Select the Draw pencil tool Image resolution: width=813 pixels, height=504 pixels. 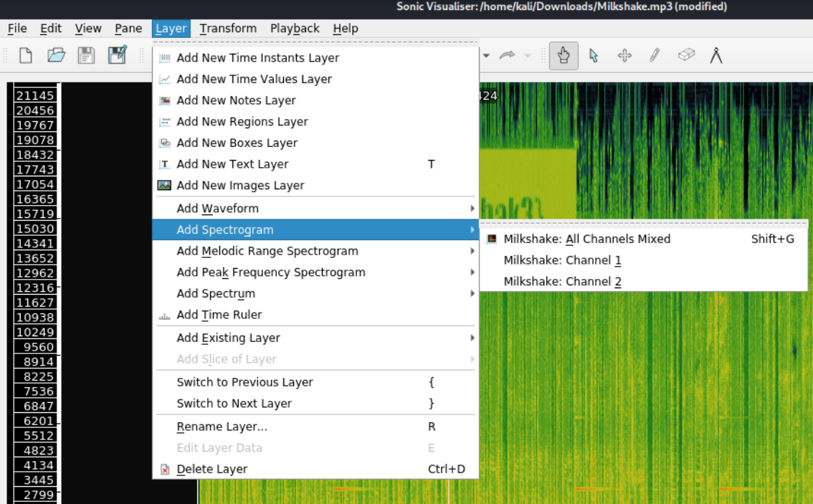(x=655, y=56)
